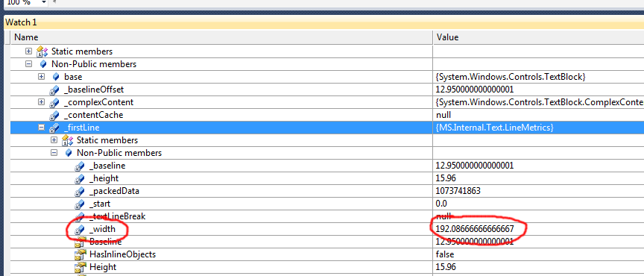Click the _width field icon

click(79, 230)
